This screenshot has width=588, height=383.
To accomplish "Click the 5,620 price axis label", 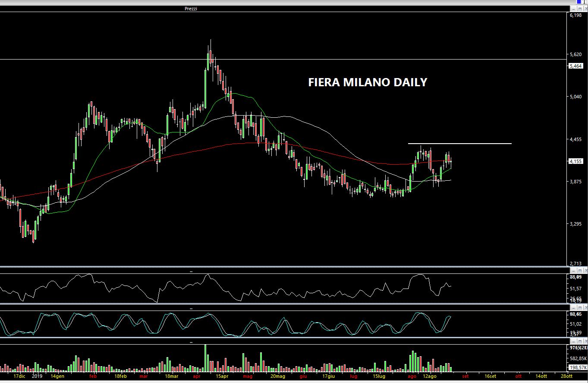I will (576, 55).
